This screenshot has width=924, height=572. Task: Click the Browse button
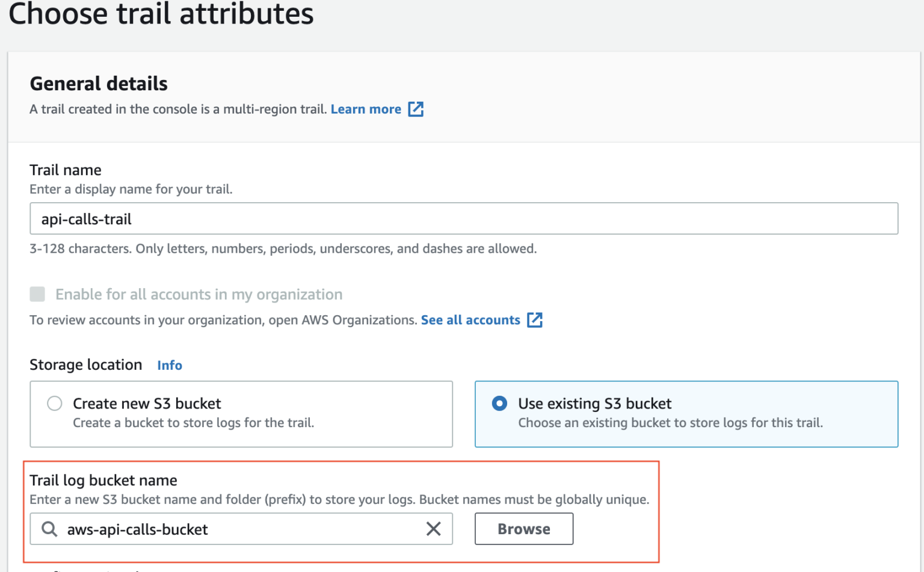(x=523, y=529)
